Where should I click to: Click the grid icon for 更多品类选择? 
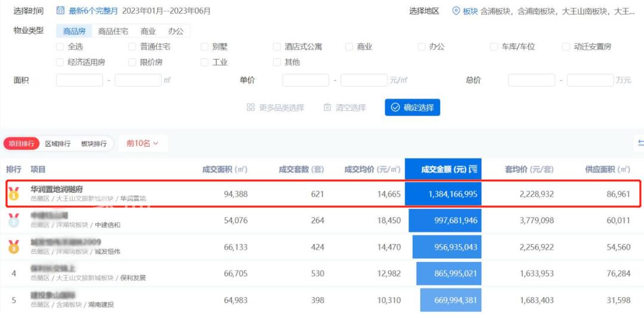point(251,107)
